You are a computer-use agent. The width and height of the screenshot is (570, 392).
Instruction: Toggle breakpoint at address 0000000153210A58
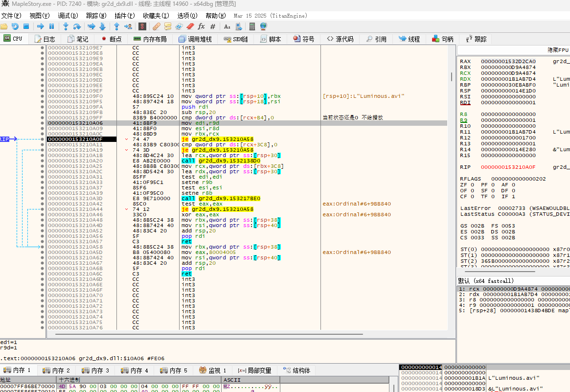pyautogui.click(x=42, y=247)
